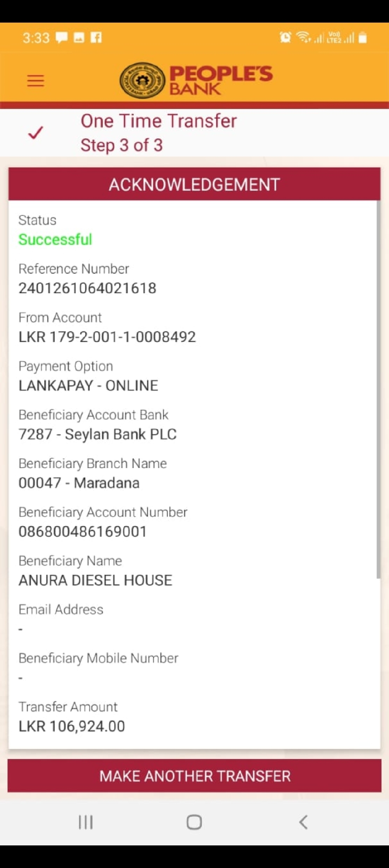
Task: Tap Make Another Transfer button
Action: point(194,776)
